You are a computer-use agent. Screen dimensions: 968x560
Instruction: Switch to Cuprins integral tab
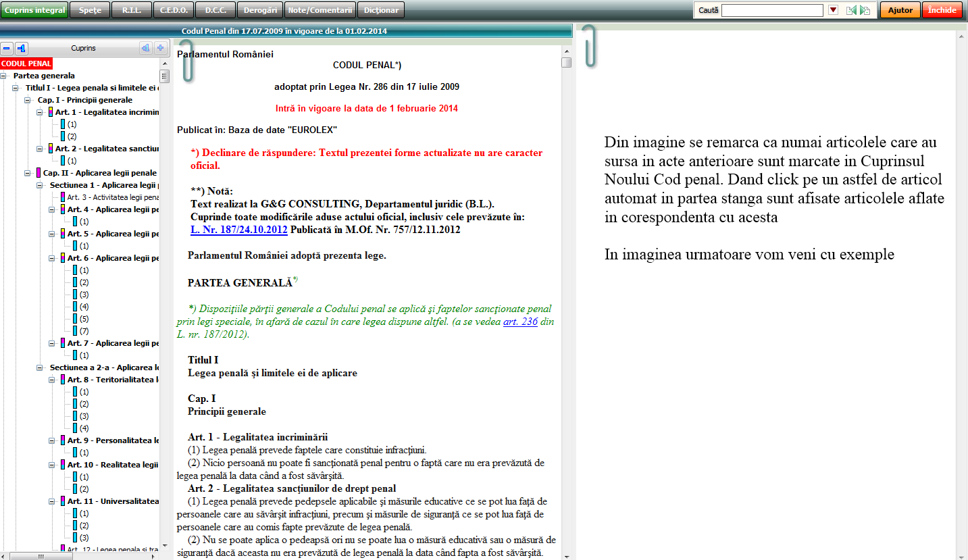[x=34, y=10]
